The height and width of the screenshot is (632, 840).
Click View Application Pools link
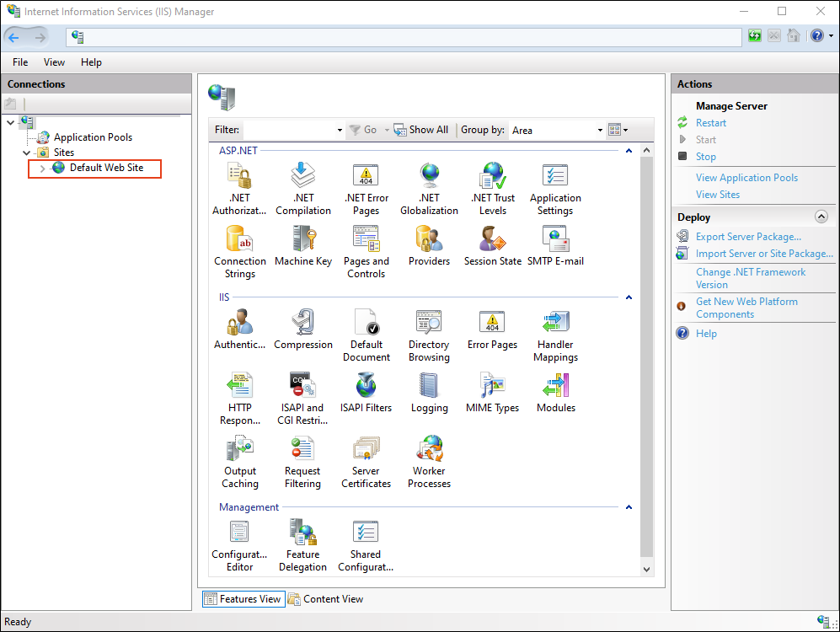coord(746,177)
